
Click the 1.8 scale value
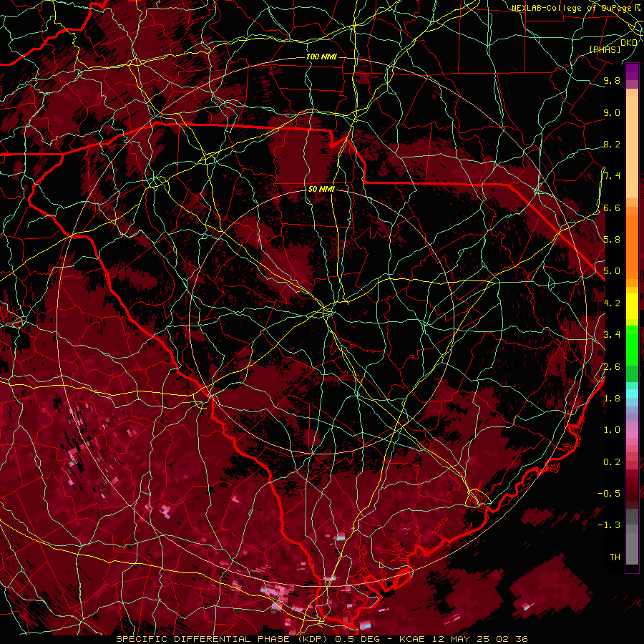click(x=612, y=399)
